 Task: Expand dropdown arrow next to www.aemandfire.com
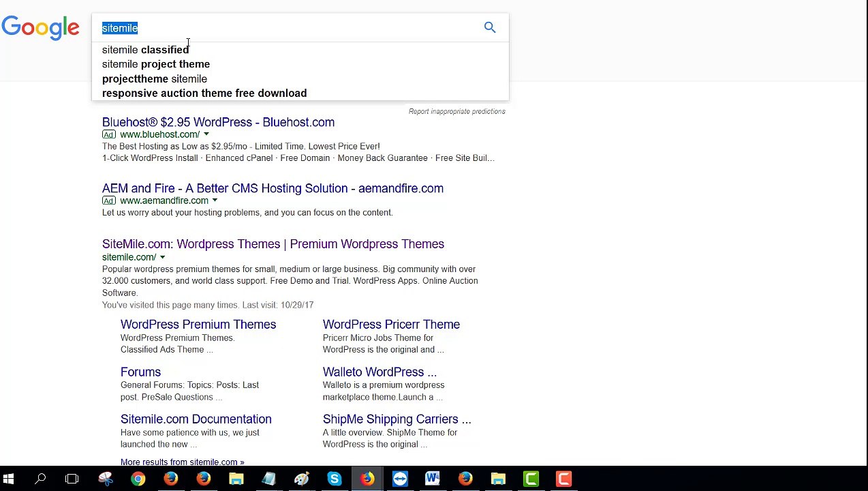[215, 200]
